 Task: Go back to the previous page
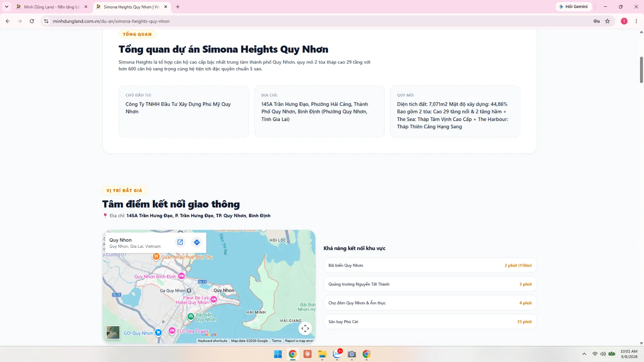tap(8, 21)
